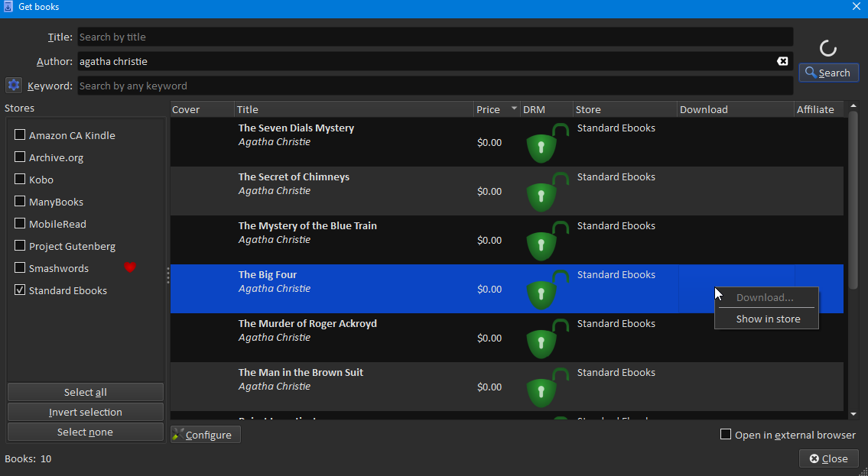868x476 pixels.
Task: Click the Price column sort arrow
Action: (x=514, y=108)
